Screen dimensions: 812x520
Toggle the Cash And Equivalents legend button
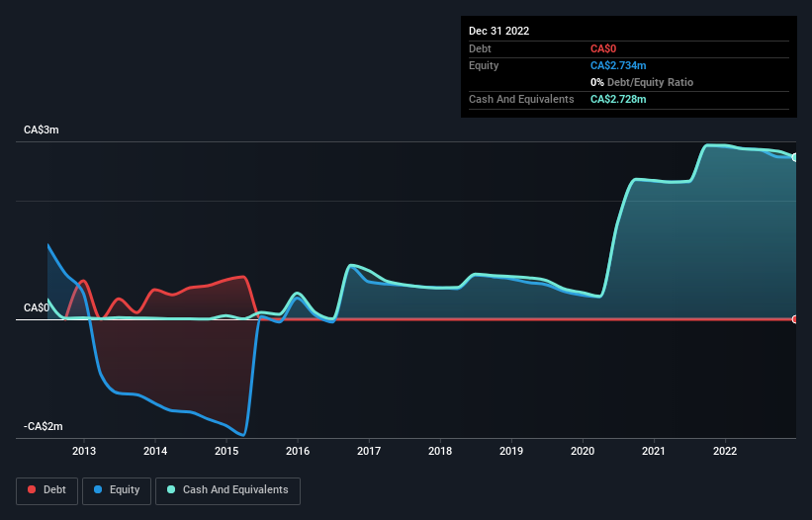click(227, 490)
